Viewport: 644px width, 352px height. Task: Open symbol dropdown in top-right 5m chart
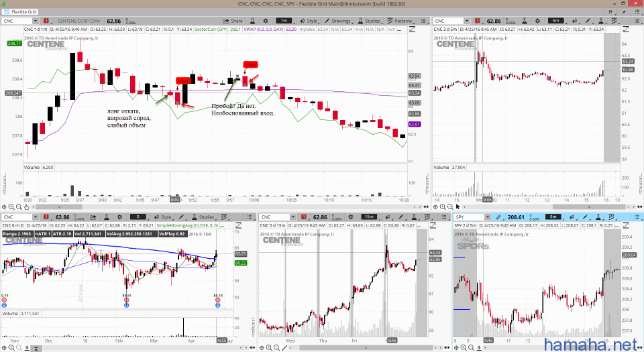point(467,21)
